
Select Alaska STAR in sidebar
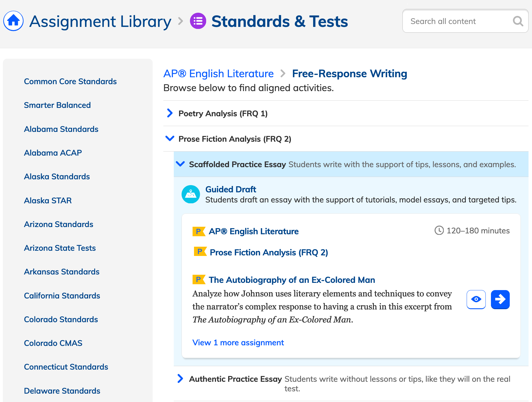pyautogui.click(x=48, y=200)
